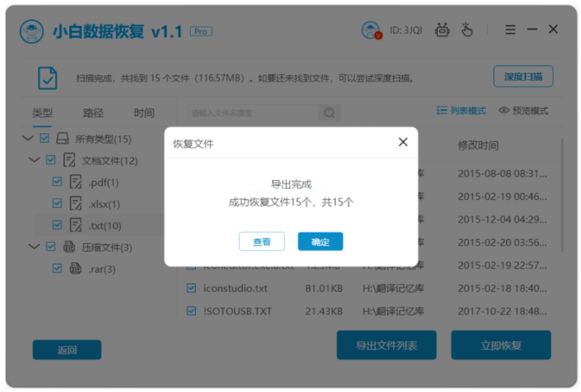The image size is (581, 392).
Task: Switch to 预览模式 preview view
Action: click(x=524, y=111)
